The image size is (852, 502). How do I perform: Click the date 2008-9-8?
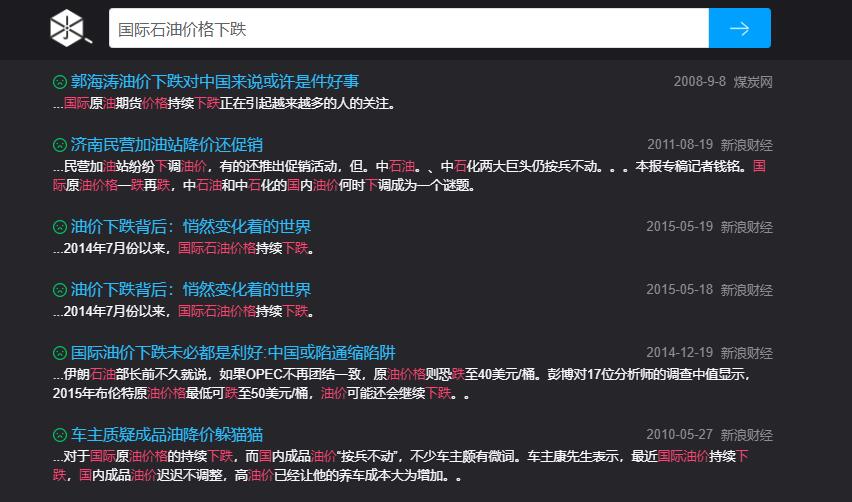click(700, 81)
